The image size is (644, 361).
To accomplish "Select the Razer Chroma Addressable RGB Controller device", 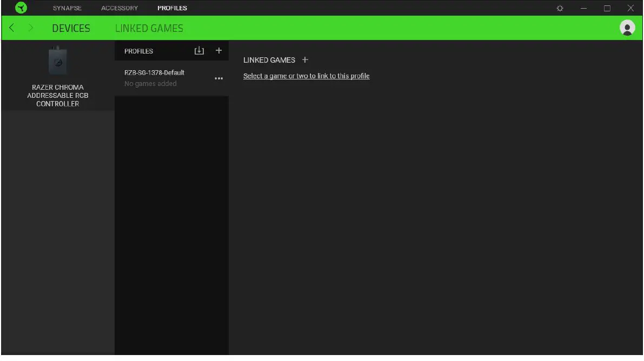I will tap(57, 76).
